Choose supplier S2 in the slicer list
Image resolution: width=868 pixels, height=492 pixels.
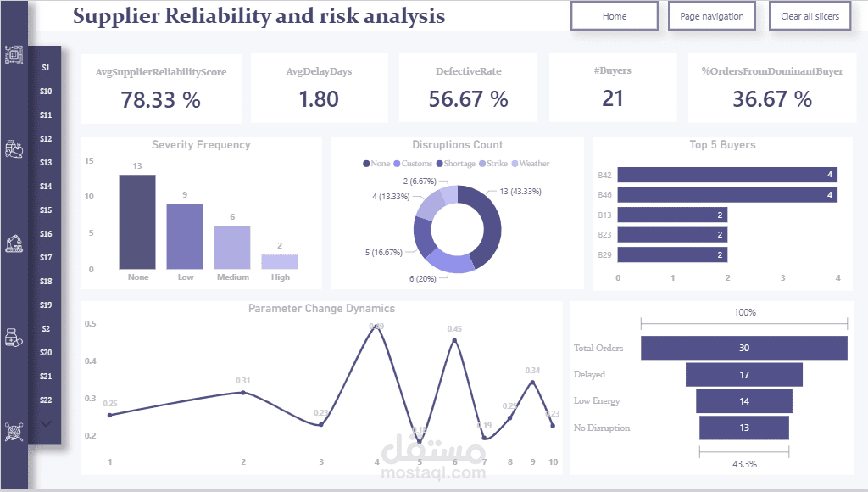tap(46, 328)
